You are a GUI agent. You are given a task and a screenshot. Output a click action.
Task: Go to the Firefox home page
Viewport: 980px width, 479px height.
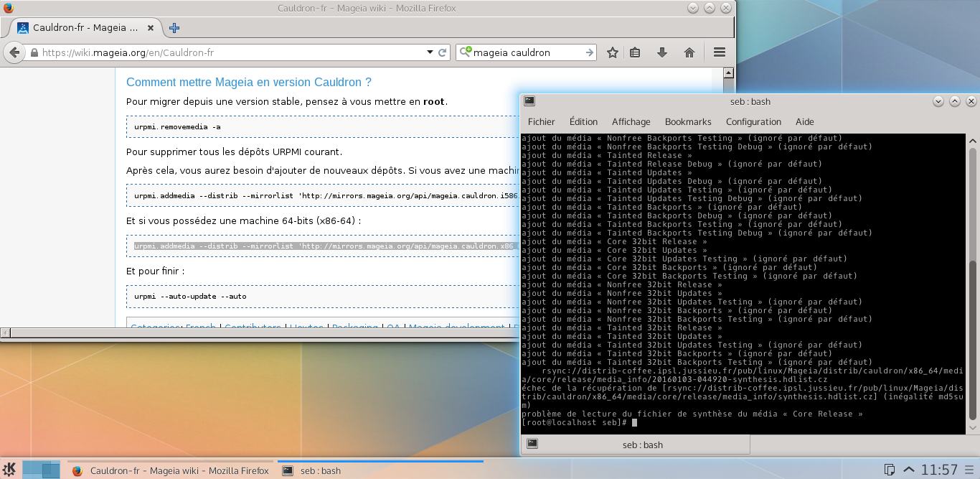point(689,52)
